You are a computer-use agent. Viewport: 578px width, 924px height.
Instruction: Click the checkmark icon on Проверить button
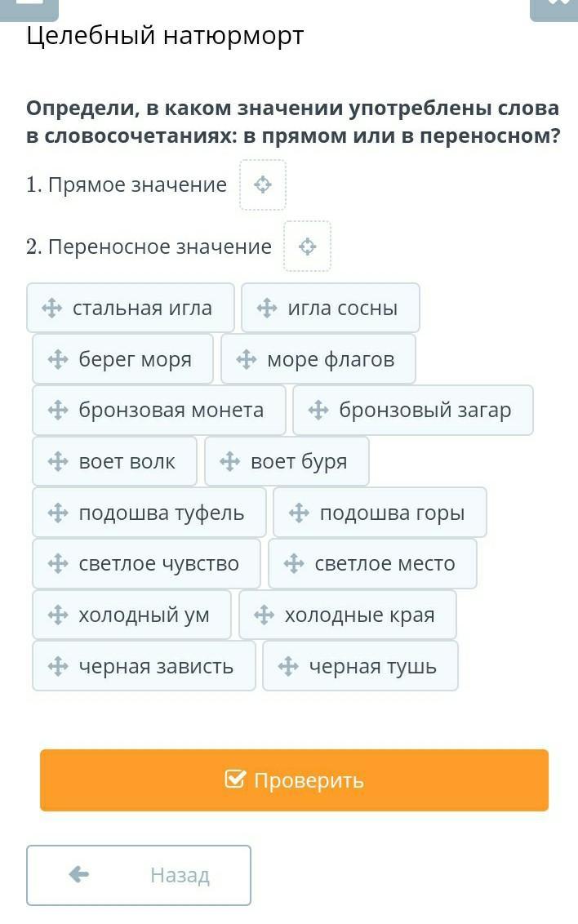(x=234, y=779)
